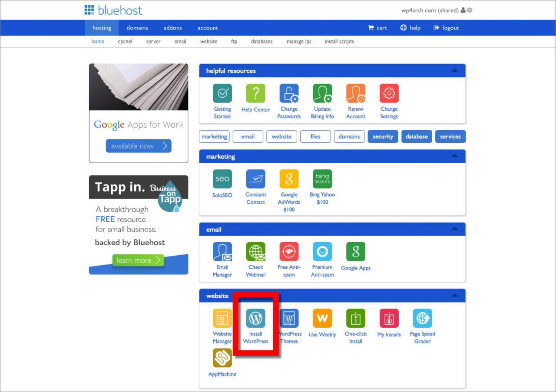This screenshot has height=392, width=556.
Task: Open the databases submenu item
Action: [262, 42]
